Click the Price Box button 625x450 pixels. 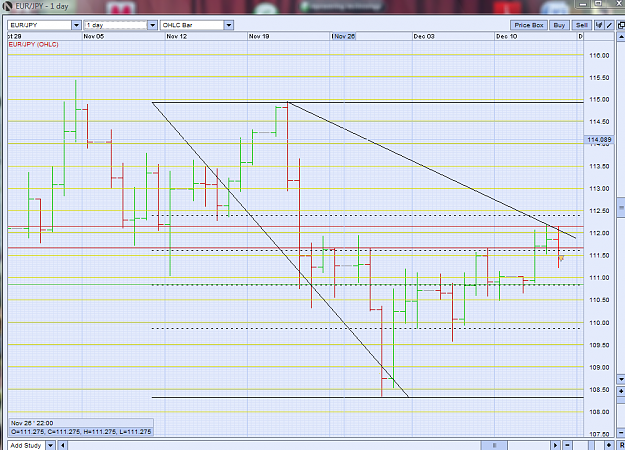coord(529,25)
